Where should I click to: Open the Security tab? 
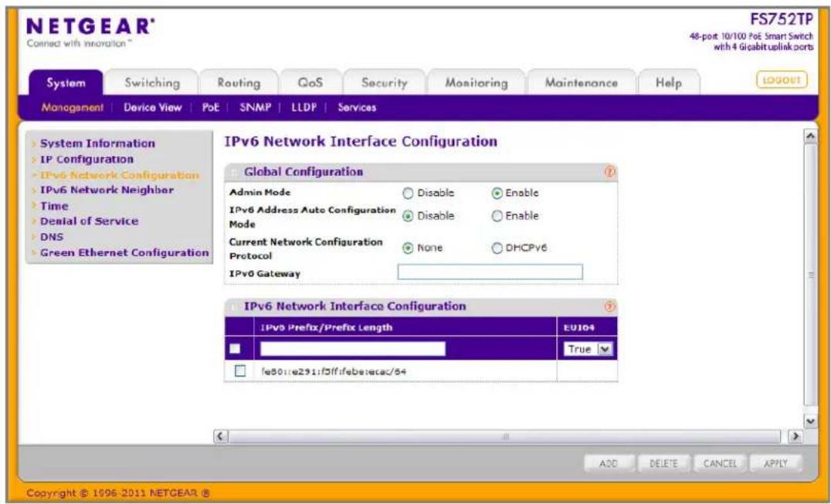(x=385, y=83)
